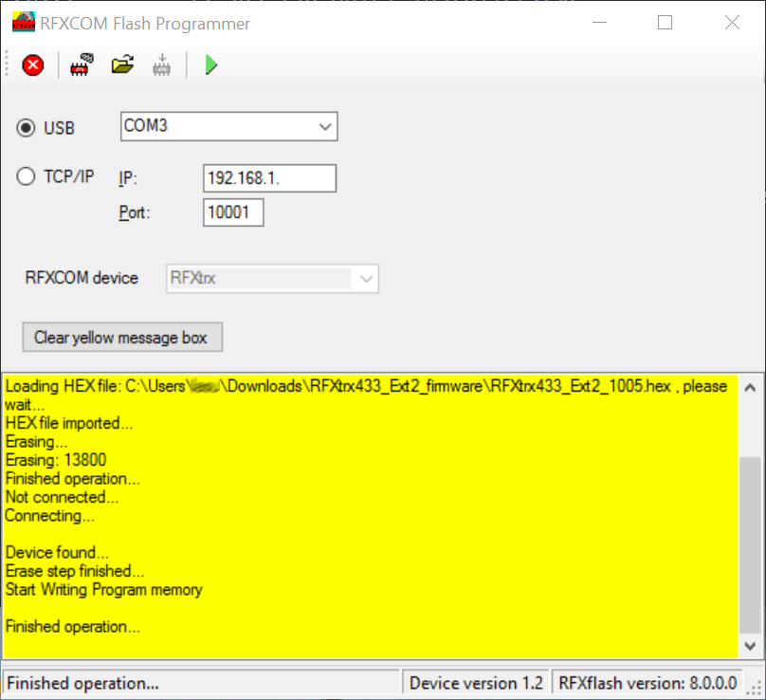Click the 'RFXCOM device' label
The width and height of the screenshot is (766, 700).
point(82,278)
